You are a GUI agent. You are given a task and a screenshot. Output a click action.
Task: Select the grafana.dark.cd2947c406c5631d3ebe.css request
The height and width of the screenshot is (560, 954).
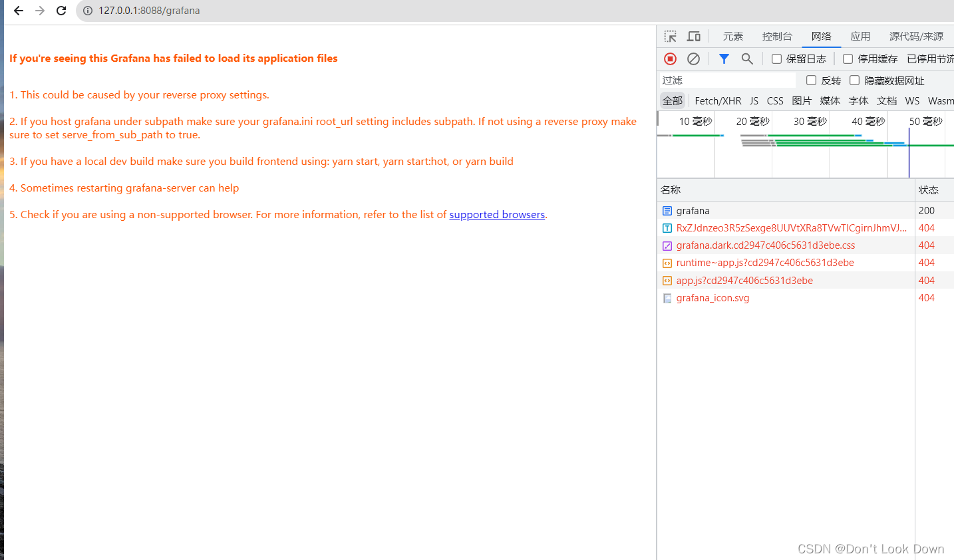[805, 245]
